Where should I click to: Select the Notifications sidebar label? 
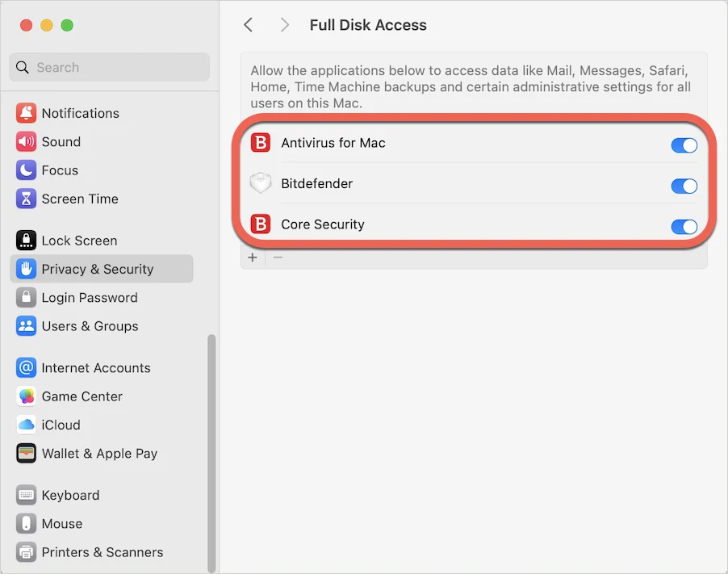coord(81,113)
